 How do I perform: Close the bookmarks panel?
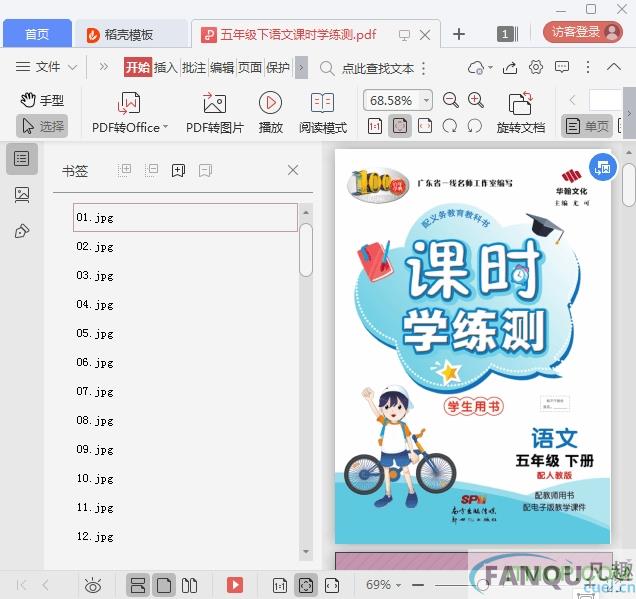tap(293, 170)
